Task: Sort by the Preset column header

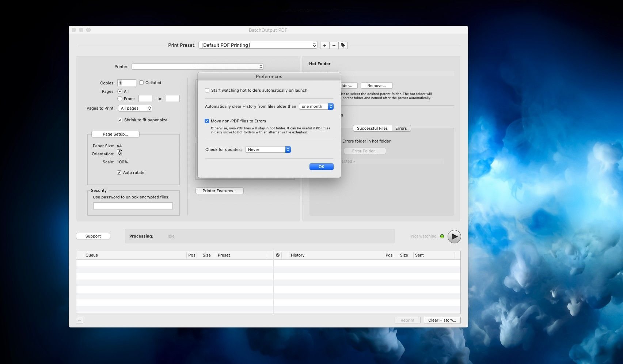Action: (241, 255)
